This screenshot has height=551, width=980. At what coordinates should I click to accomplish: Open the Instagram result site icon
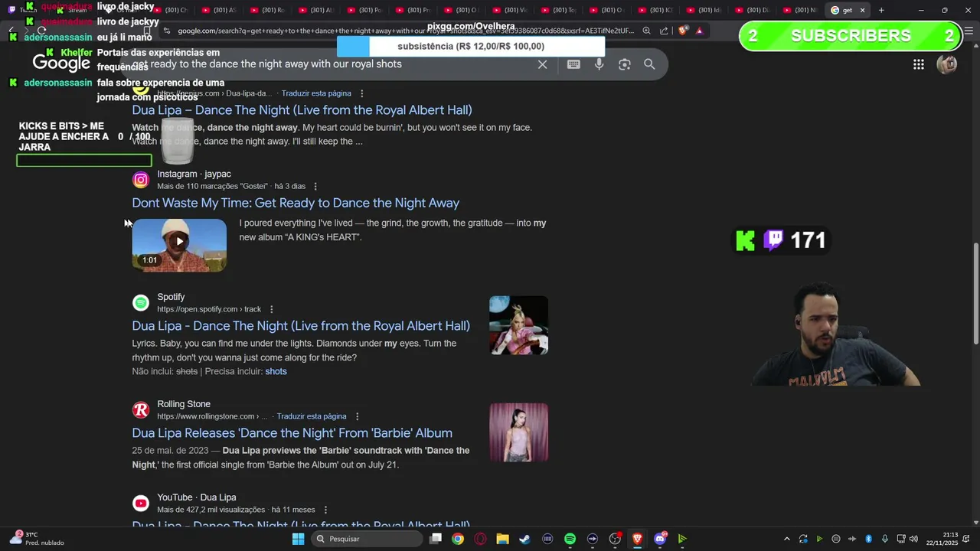[141, 180]
